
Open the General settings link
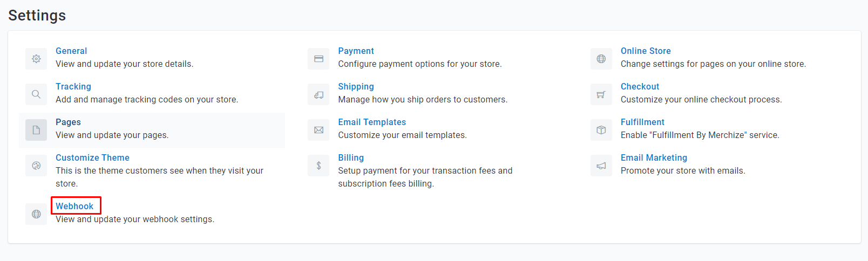point(71,51)
